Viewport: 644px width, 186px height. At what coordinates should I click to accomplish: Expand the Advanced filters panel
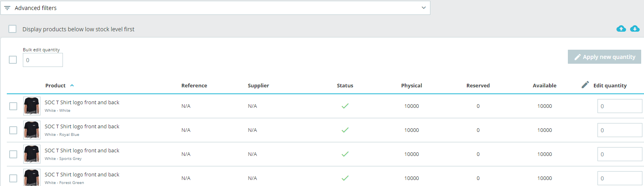(215, 8)
